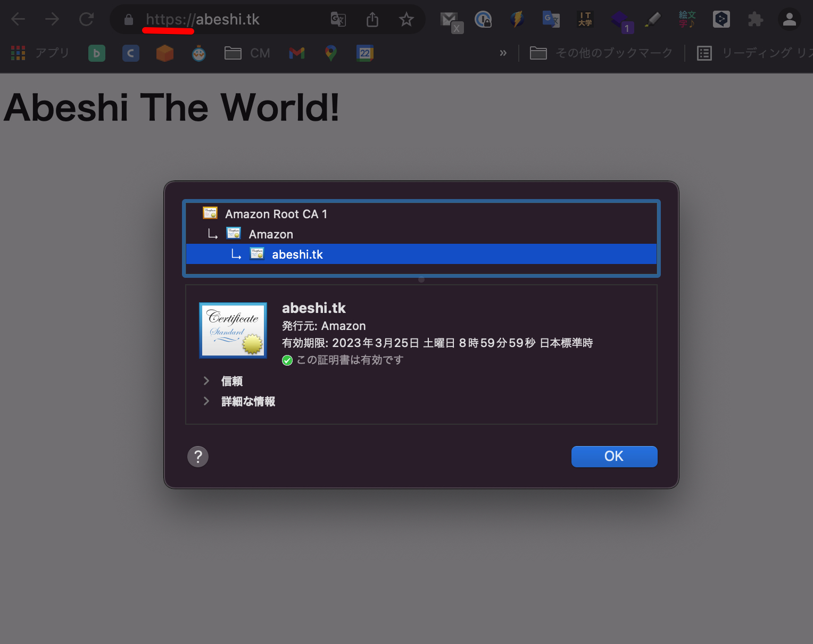Open the Chrome profile avatar icon
This screenshot has height=644, width=813.
pyautogui.click(x=790, y=19)
